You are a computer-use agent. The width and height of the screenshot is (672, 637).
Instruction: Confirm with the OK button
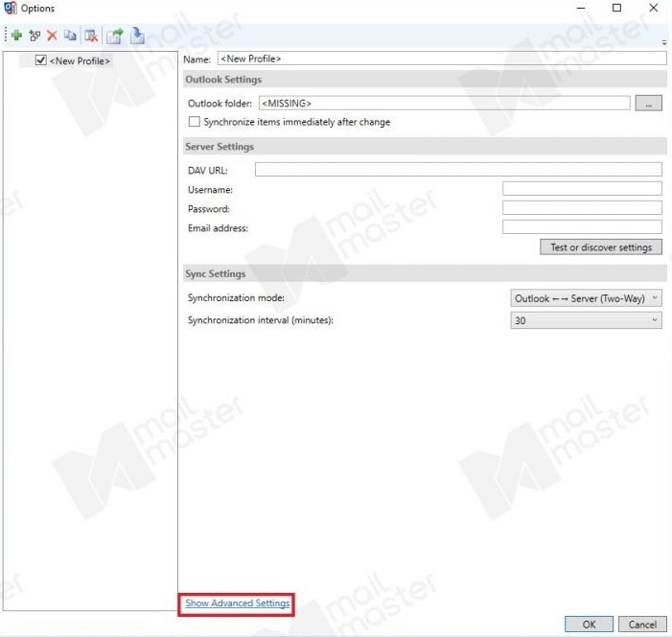point(589,625)
